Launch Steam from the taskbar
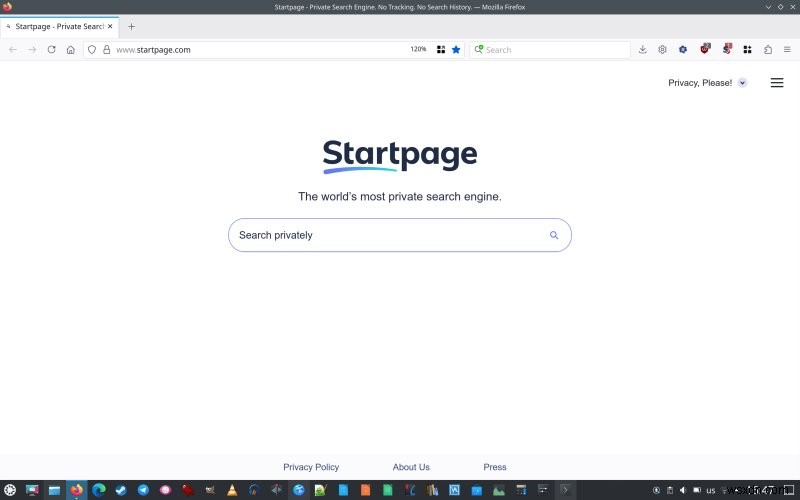800x500 pixels. pyautogui.click(x=121, y=490)
